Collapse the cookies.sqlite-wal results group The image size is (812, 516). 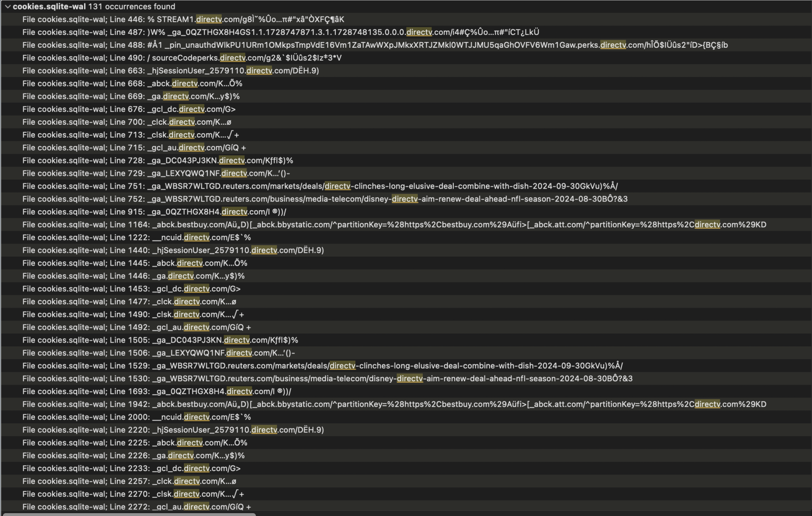coord(8,7)
